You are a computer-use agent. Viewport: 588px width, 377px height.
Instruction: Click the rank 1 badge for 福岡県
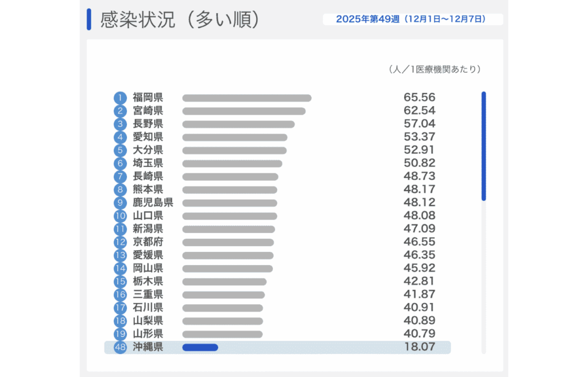[120, 98]
